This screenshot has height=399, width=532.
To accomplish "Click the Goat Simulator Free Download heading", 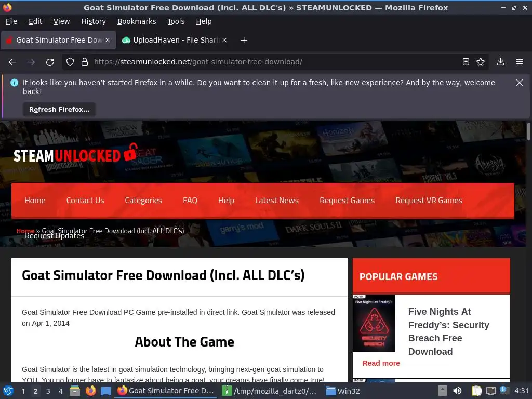I will [x=163, y=275].
